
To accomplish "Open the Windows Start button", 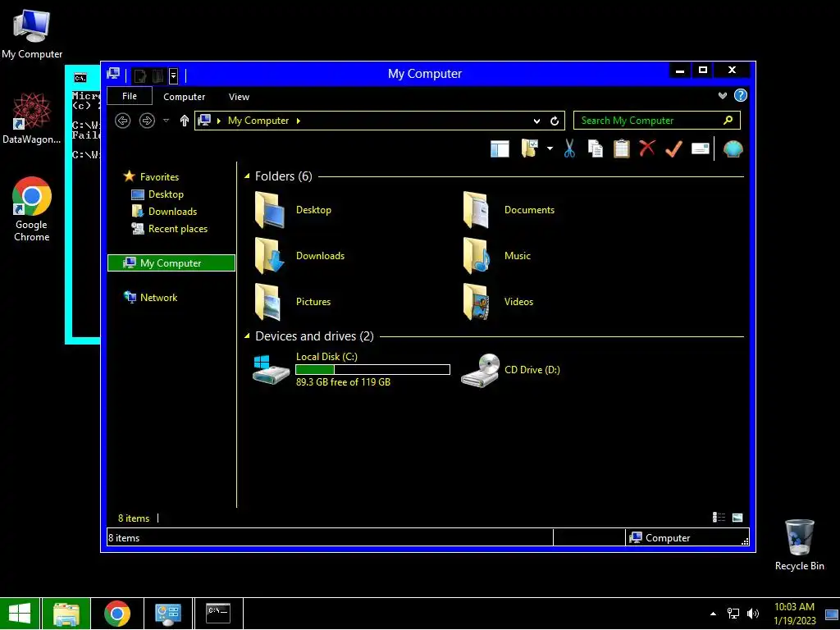I will (20, 614).
